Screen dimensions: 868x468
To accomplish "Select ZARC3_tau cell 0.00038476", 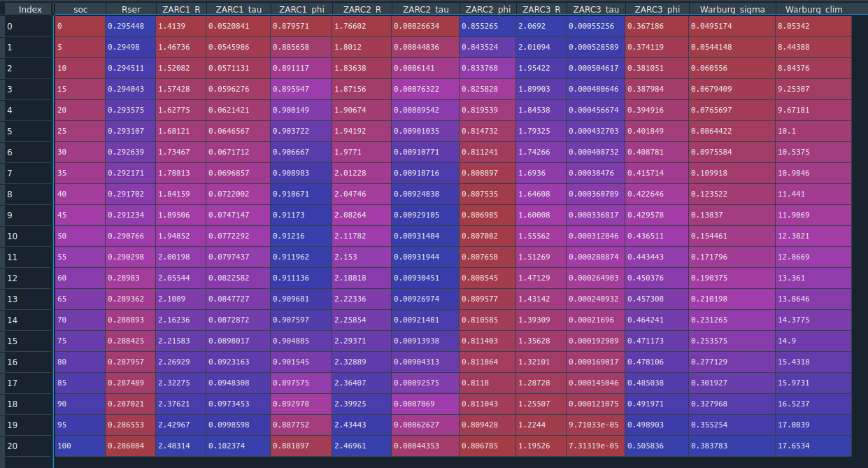I will (x=596, y=173).
